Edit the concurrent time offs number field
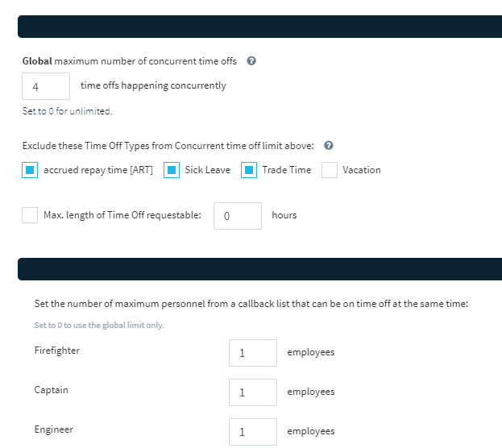Image resolution: width=502 pixels, height=448 pixels. tap(46, 86)
